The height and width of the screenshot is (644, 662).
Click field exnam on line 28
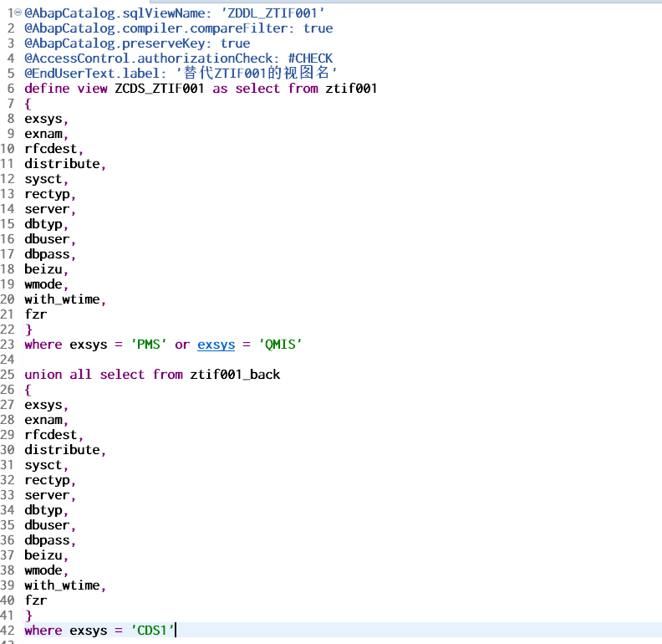43,420
